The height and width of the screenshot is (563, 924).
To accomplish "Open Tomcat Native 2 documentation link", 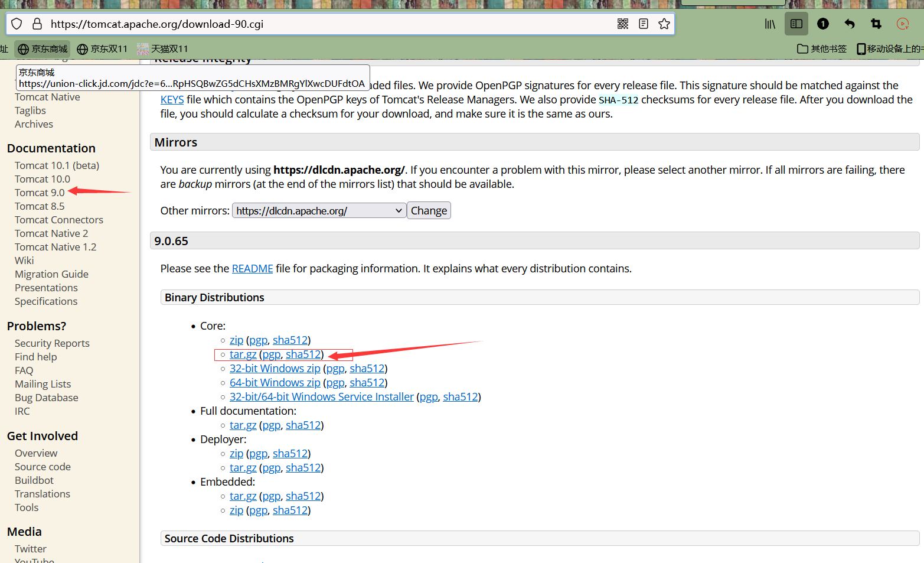I will click(51, 234).
